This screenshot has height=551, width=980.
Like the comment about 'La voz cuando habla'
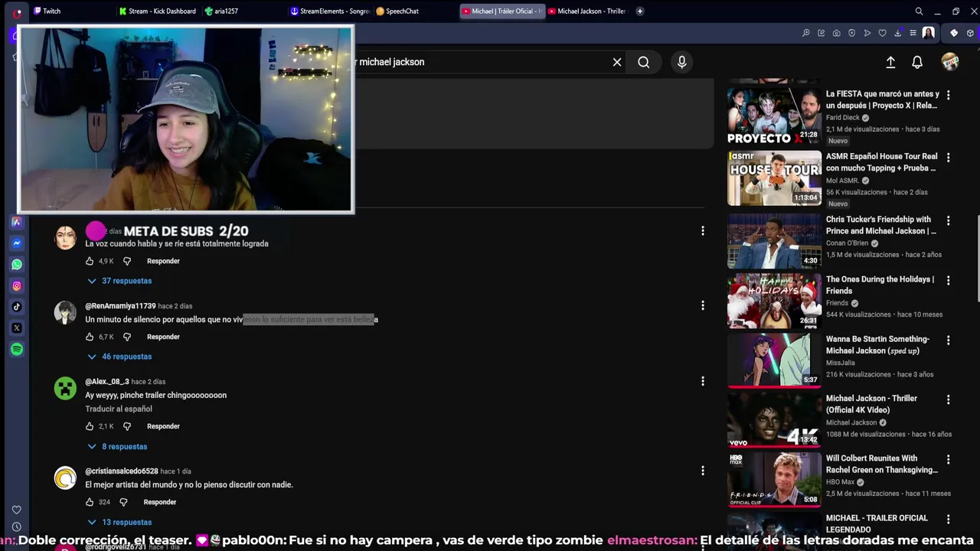(x=90, y=261)
